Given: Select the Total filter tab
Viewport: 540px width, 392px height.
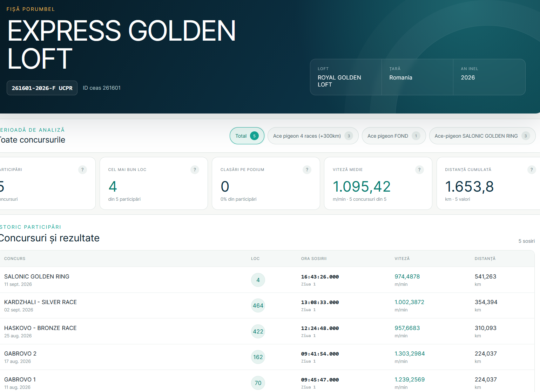Looking at the screenshot, I should [247, 136].
